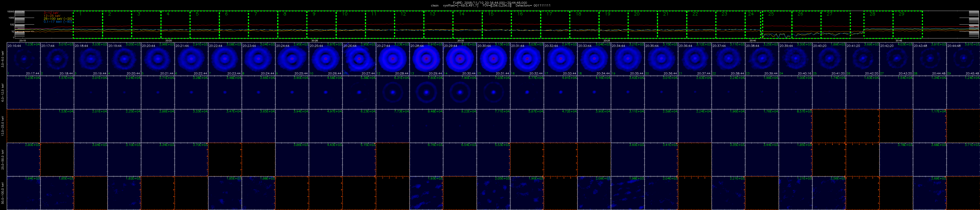Click the 20:45 tick label on time axis
980x210 pixels.
pos(899,40)
